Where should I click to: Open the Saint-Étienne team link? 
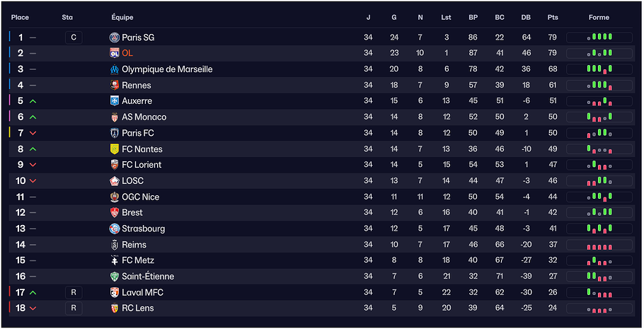pyautogui.click(x=148, y=277)
